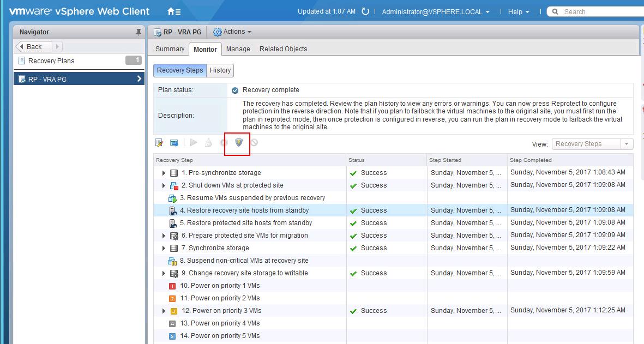Sort by the Status column header

[x=387, y=160]
